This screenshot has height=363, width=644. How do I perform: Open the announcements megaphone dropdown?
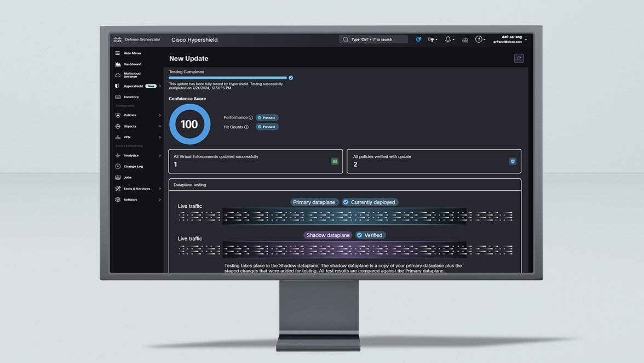(433, 39)
